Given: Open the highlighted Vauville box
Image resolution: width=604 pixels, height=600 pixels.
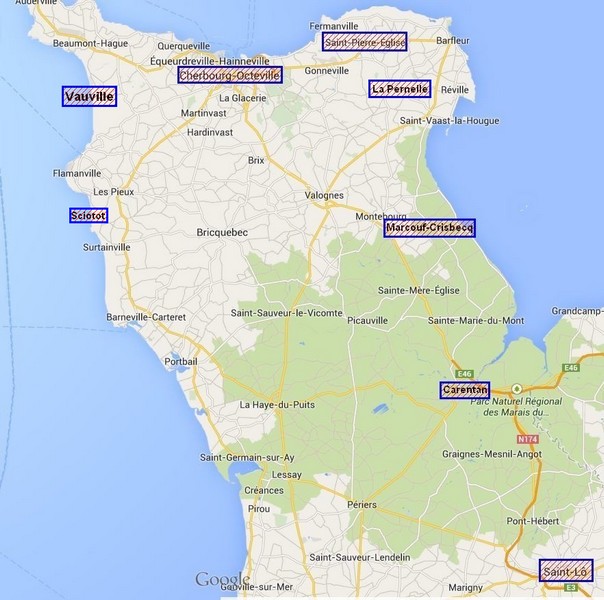Looking at the screenshot, I should tap(89, 97).
